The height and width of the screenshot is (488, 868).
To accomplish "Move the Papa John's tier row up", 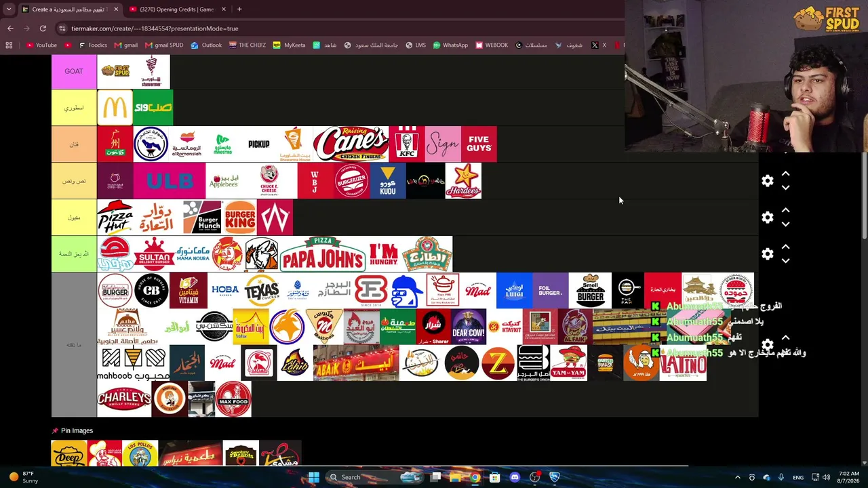I will [785, 247].
